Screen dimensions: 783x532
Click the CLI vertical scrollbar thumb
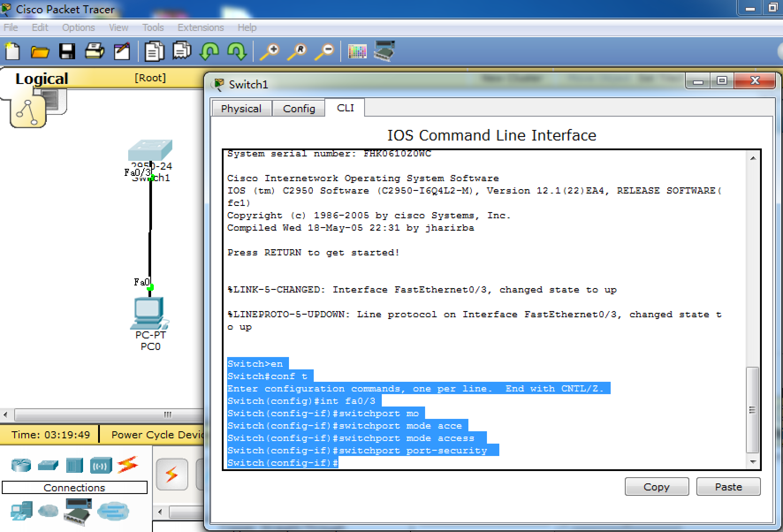(753, 410)
